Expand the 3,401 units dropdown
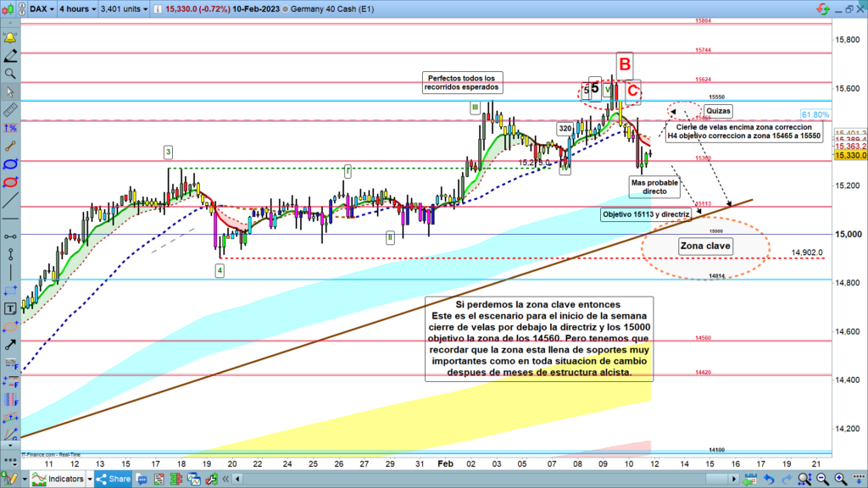Viewport: 868px width, 488px height. (x=125, y=9)
